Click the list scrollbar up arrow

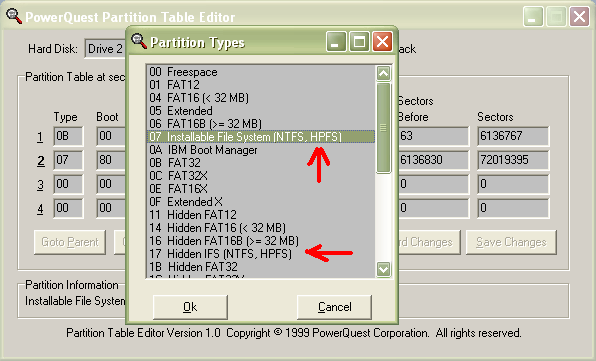click(x=383, y=73)
